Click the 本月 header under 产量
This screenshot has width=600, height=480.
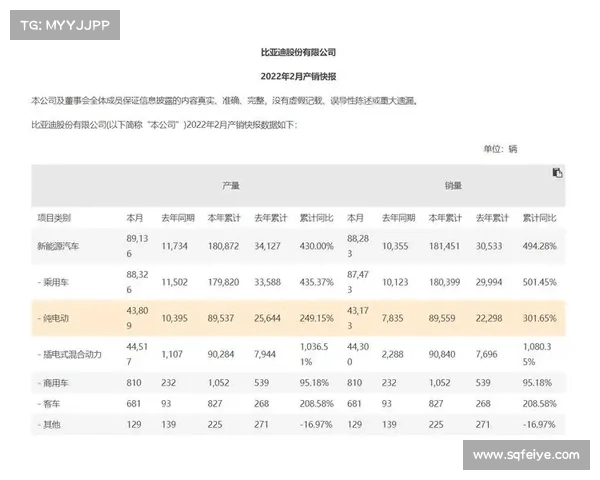tap(135, 218)
